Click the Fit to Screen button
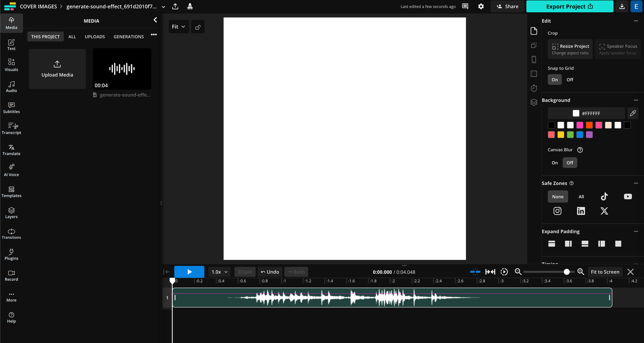 605,272
